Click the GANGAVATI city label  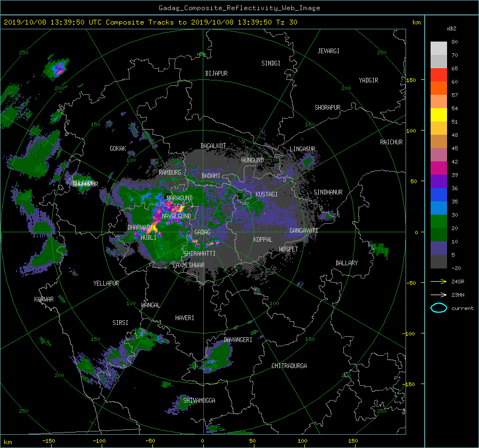coord(304,231)
